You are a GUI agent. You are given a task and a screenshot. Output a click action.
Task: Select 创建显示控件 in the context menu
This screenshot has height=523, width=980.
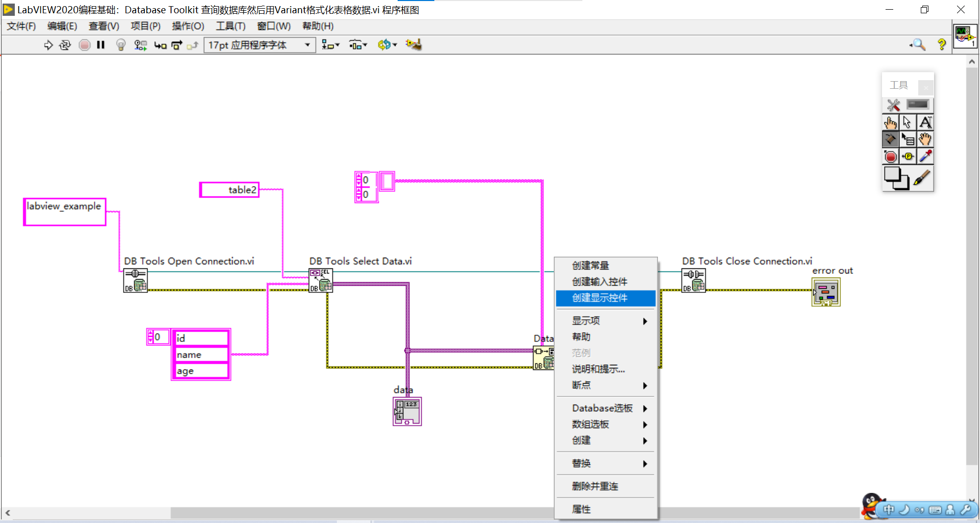pyautogui.click(x=598, y=298)
